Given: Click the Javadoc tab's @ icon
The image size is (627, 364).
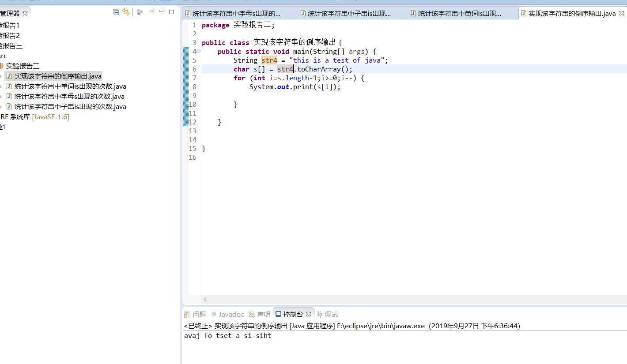Looking at the screenshot, I should pyautogui.click(x=214, y=314).
